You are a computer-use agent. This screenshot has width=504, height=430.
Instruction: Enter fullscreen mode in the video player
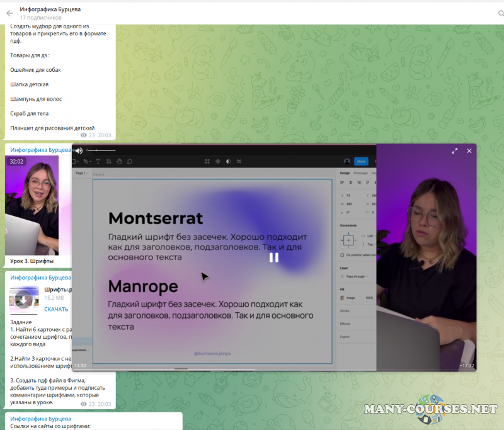[455, 151]
